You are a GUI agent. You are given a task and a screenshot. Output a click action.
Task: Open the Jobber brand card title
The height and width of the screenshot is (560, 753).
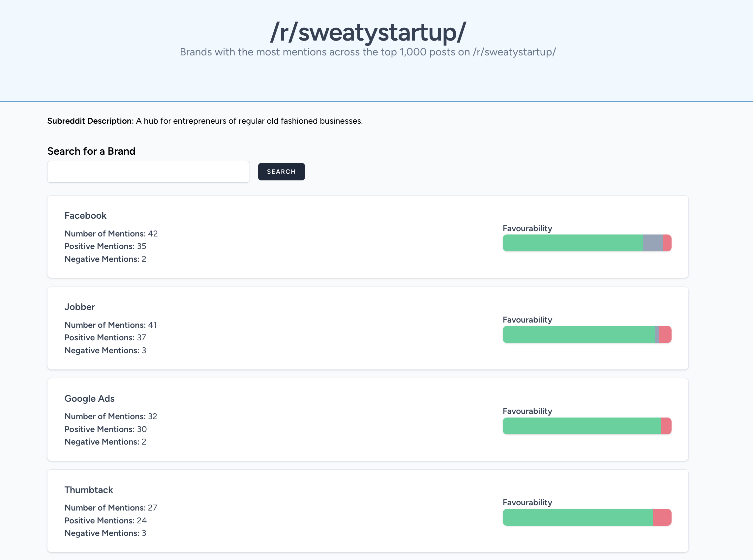(x=80, y=307)
